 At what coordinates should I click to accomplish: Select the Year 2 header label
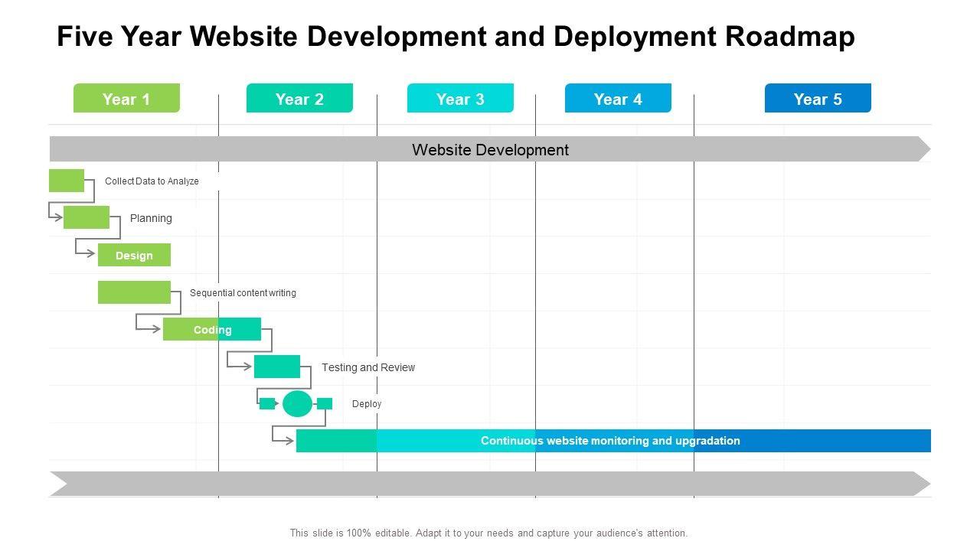click(299, 99)
